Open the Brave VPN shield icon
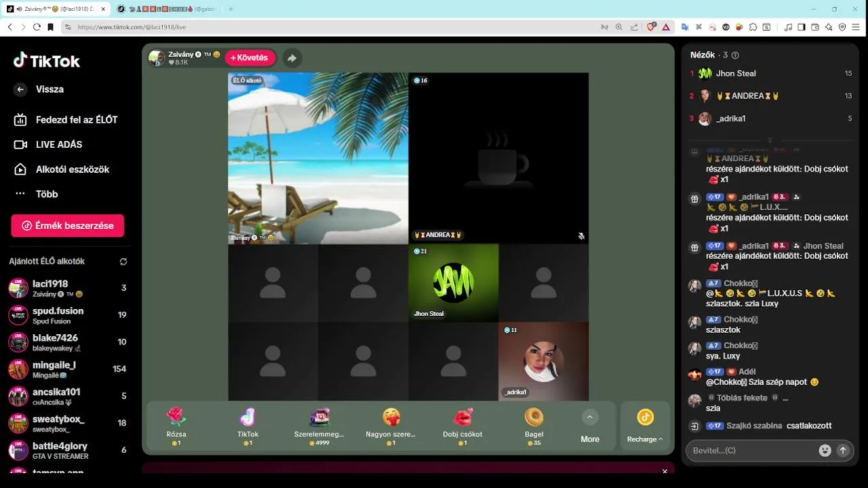868x488 pixels. [x=842, y=27]
